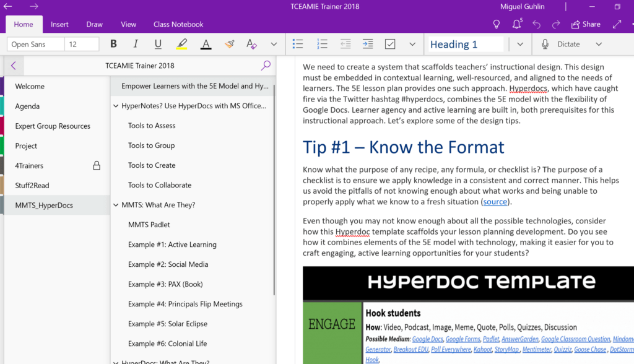Decrease paragraph indent
Image resolution: width=634 pixels, height=364 pixels.
pyautogui.click(x=345, y=44)
